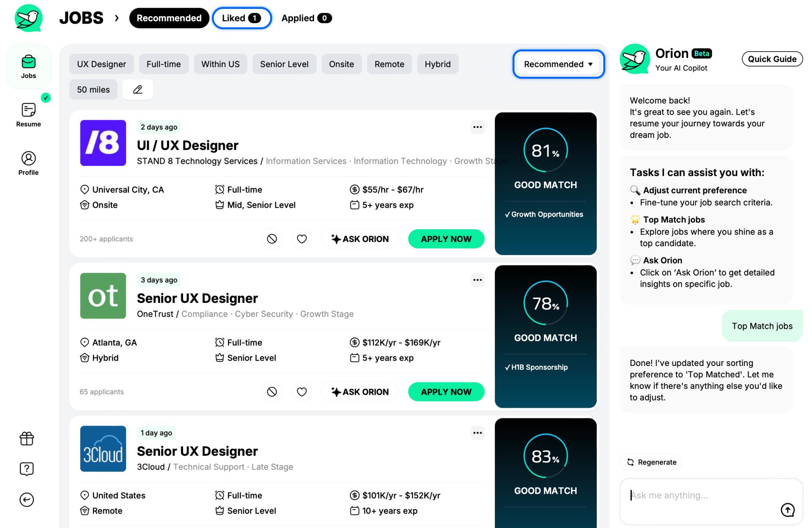Select the Applied tab
This screenshot has height=528, width=812.
[305, 17]
